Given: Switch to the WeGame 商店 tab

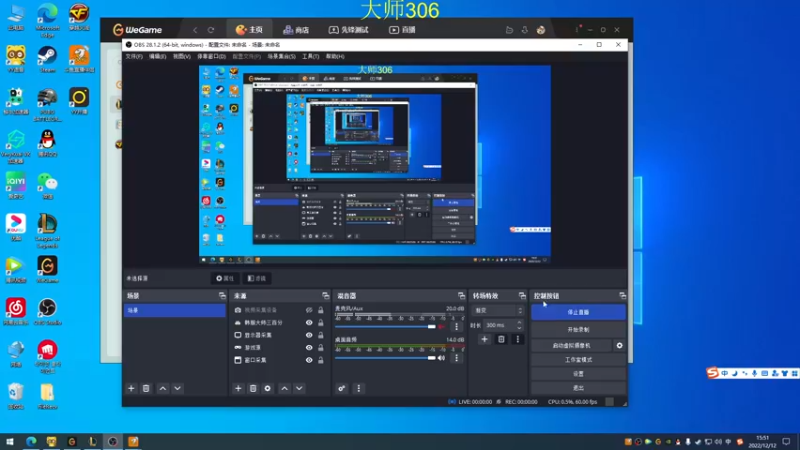Looking at the screenshot, I should point(296,30).
